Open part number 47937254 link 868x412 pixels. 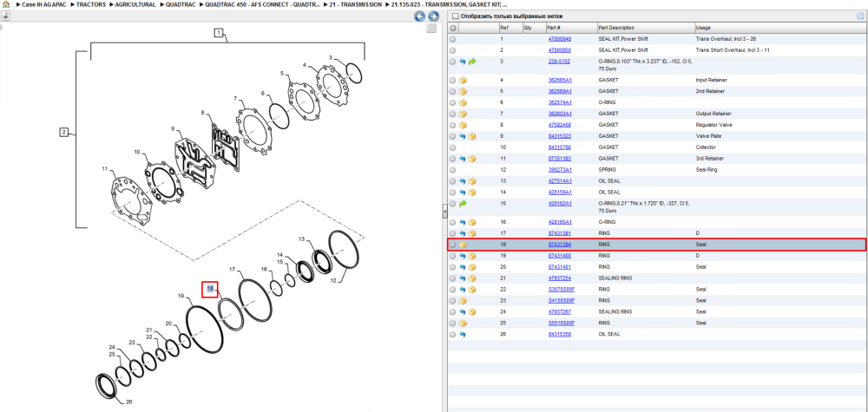560,278
